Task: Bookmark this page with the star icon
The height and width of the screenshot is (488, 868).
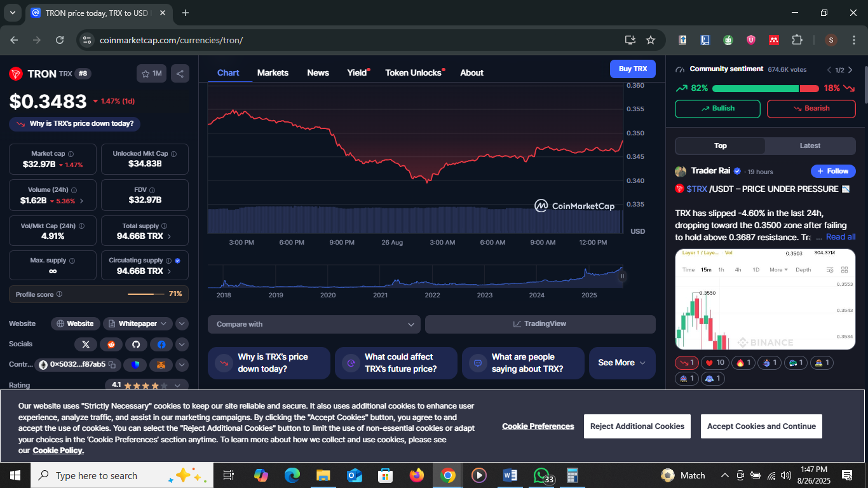Action: click(x=651, y=40)
